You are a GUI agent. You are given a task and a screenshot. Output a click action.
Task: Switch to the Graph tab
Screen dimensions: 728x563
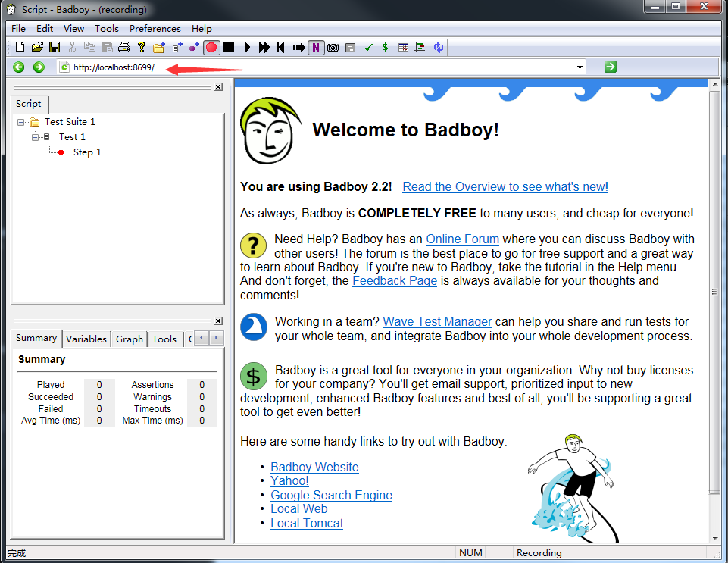pos(130,339)
